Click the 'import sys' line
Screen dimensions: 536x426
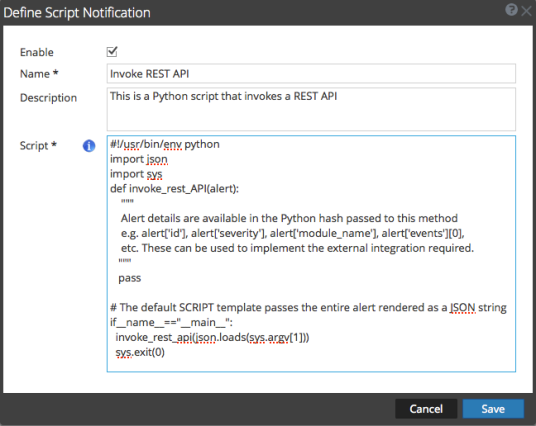click(136, 174)
